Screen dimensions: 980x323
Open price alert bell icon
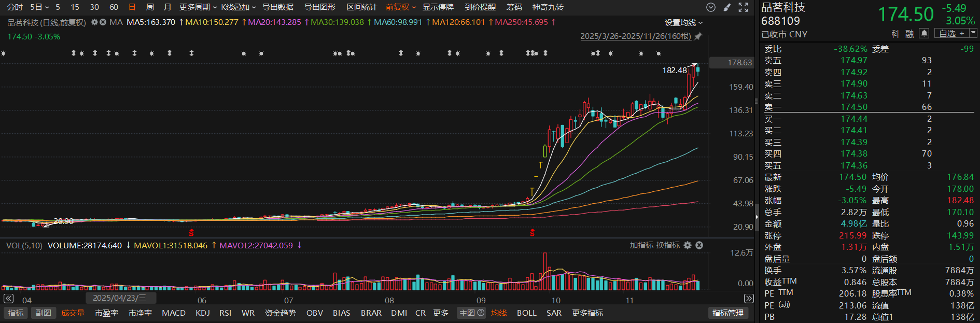(x=924, y=34)
